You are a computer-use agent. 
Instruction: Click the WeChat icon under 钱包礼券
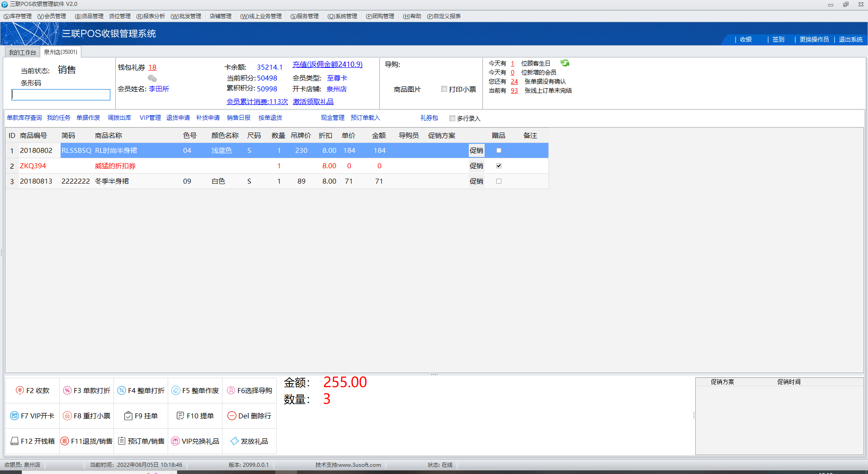(152, 78)
